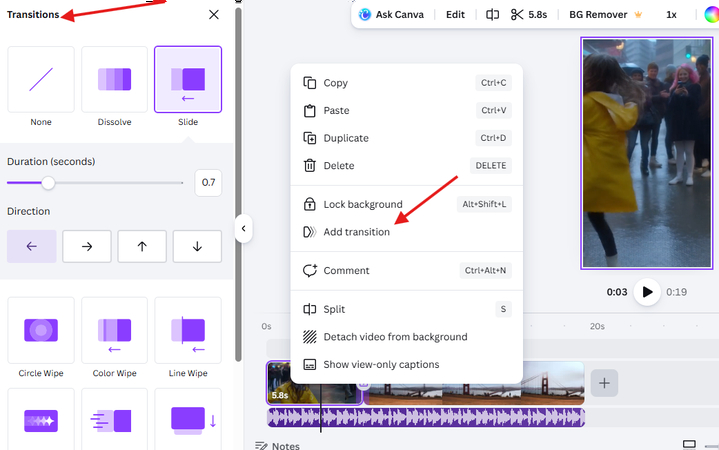Play the video preview
Screen dimensions: 719x450
pyautogui.click(x=647, y=292)
